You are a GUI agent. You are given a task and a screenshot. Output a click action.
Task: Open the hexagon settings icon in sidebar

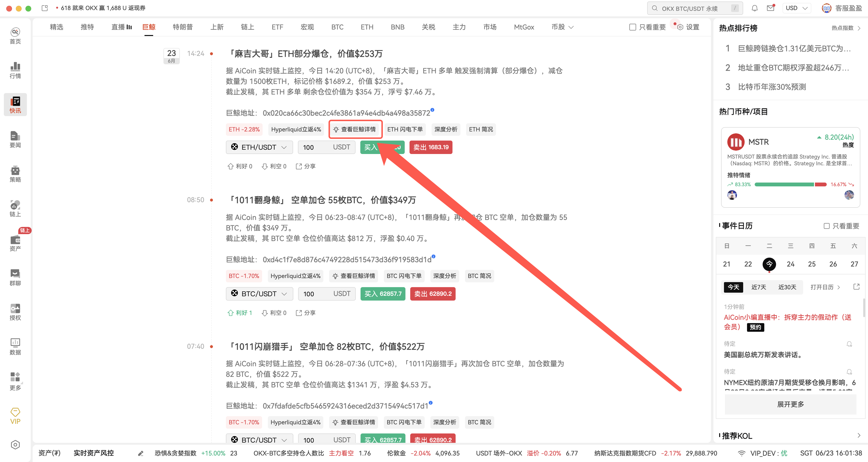point(15,444)
